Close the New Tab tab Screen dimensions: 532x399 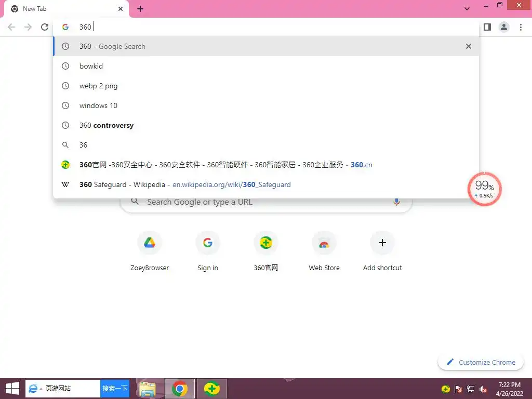pyautogui.click(x=121, y=9)
